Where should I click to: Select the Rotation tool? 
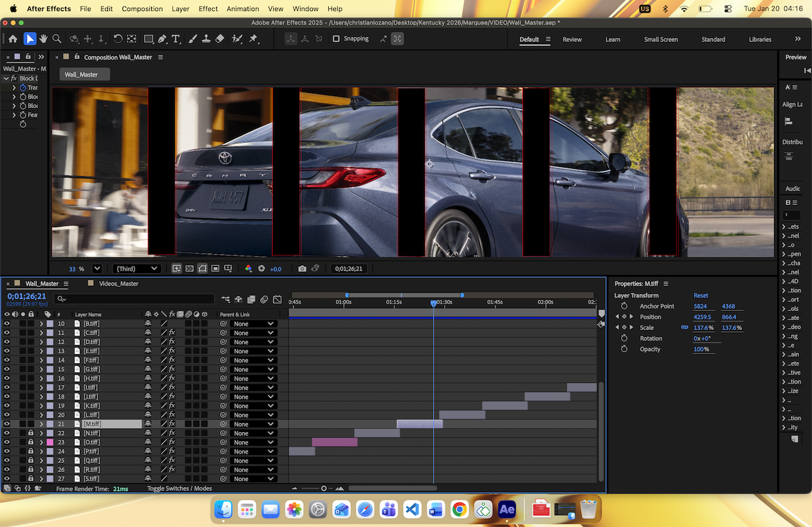pyautogui.click(x=118, y=39)
